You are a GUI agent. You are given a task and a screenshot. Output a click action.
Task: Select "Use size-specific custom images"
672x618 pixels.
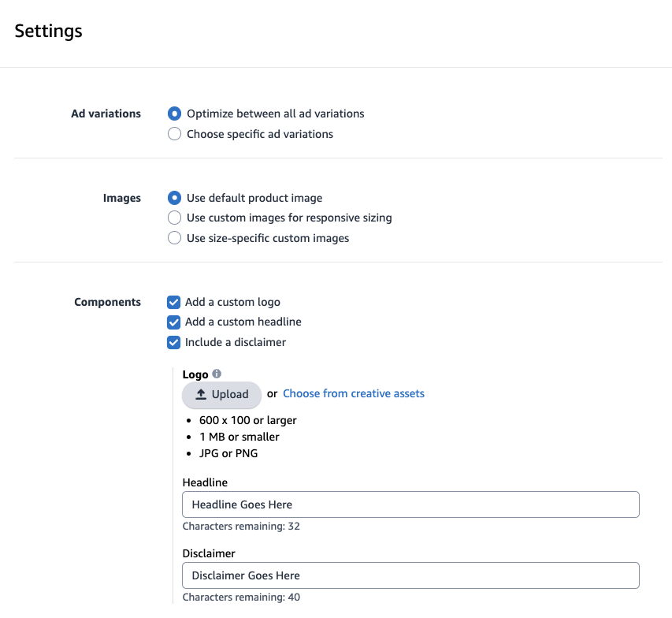click(x=174, y=238)
